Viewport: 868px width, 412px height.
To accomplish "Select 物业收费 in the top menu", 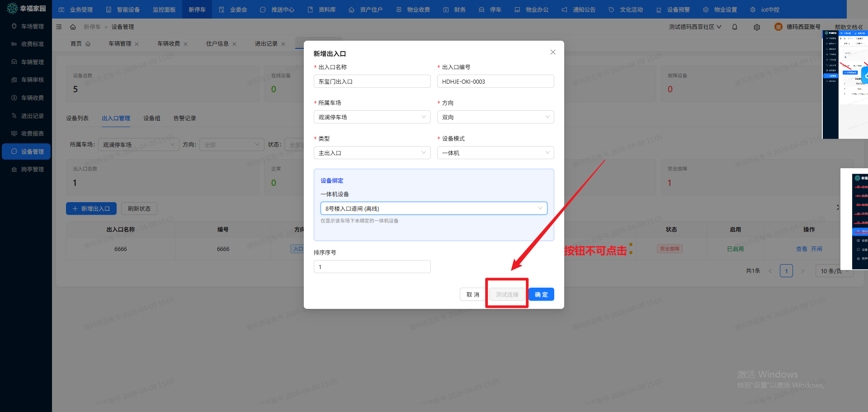I will pos(413,9).
